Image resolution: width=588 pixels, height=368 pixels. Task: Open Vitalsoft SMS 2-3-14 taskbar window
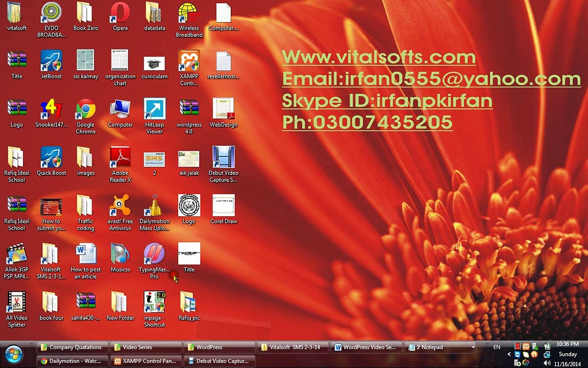pos(293,348)
